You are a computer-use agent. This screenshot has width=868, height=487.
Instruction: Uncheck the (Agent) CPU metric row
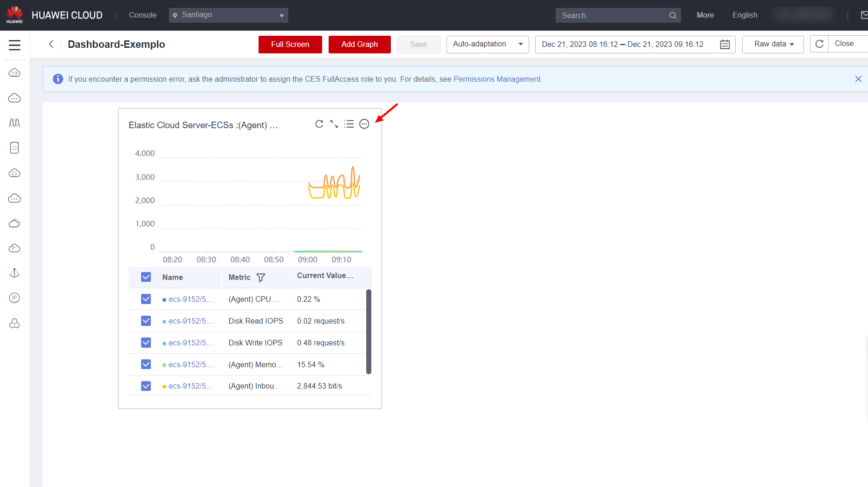coord(146,299)
